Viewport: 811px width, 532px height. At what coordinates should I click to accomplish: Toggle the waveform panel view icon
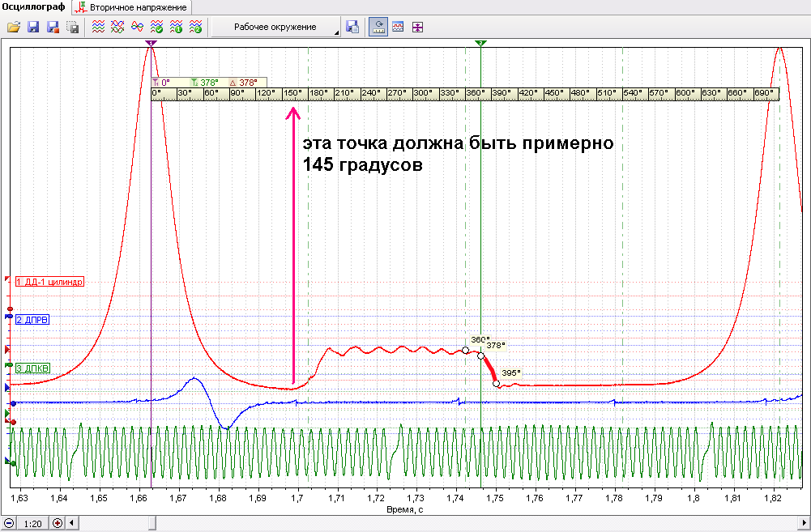398,27
